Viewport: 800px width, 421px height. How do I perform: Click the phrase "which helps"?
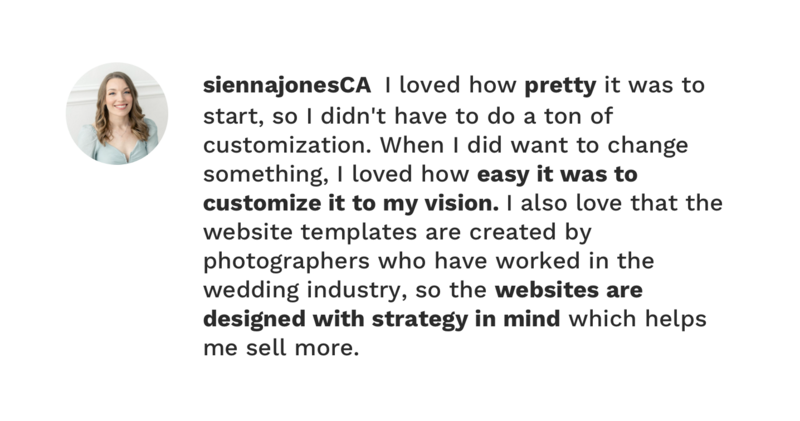coord(638,319)
